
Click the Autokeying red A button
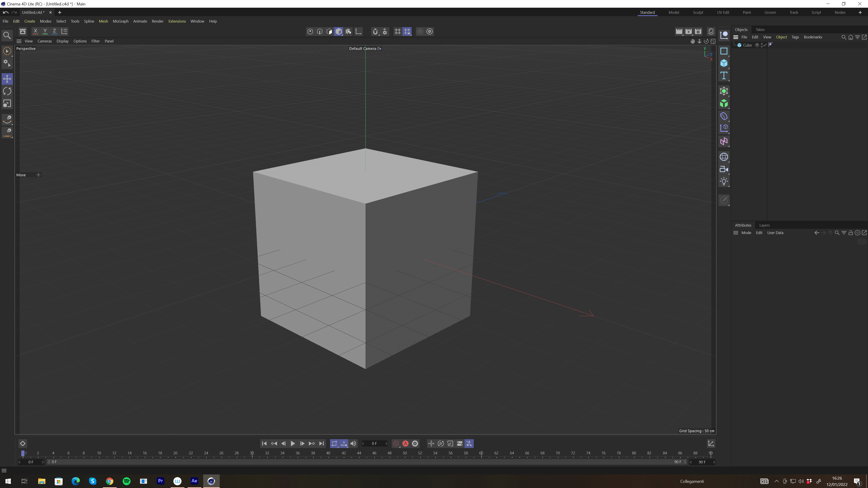click(405, 443)
